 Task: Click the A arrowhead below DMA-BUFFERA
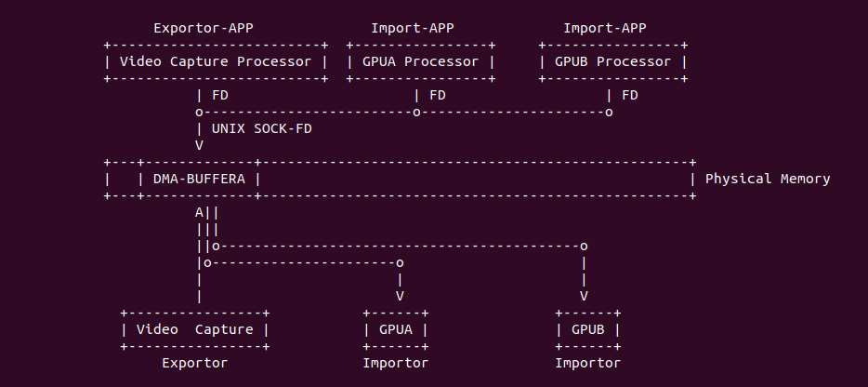click(x=199, y=212)
